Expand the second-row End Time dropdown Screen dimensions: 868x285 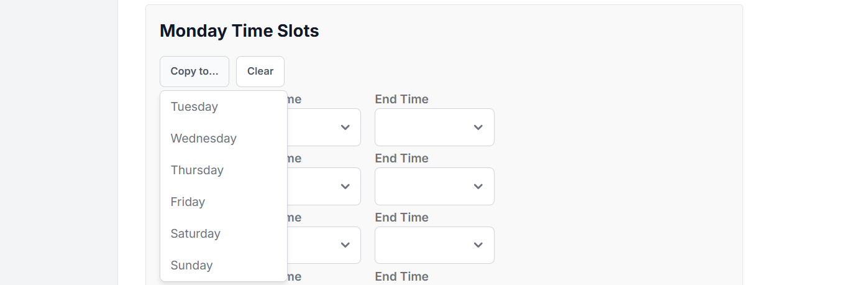pos(434,187)
